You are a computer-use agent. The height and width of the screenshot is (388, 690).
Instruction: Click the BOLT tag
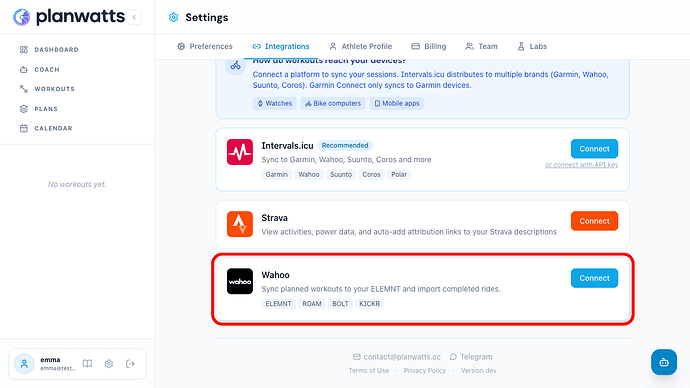(340, 304)
